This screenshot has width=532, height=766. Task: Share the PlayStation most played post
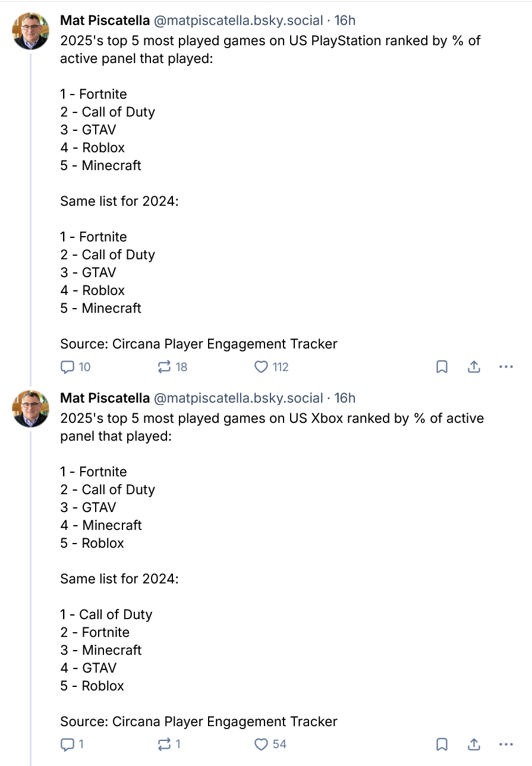[474, 367]
